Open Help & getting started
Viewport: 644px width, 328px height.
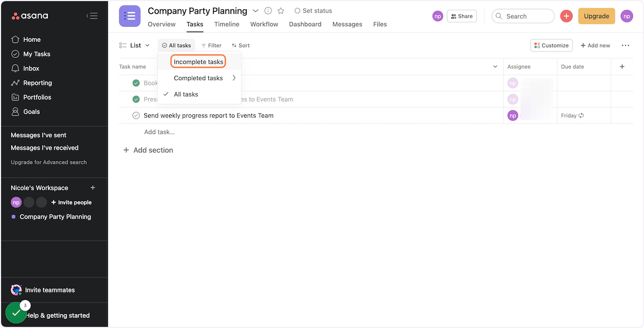[x=57, y=316]
